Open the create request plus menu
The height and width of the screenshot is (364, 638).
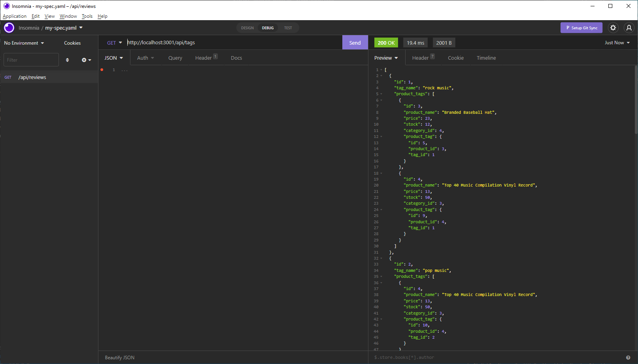[x=87, y=60]
